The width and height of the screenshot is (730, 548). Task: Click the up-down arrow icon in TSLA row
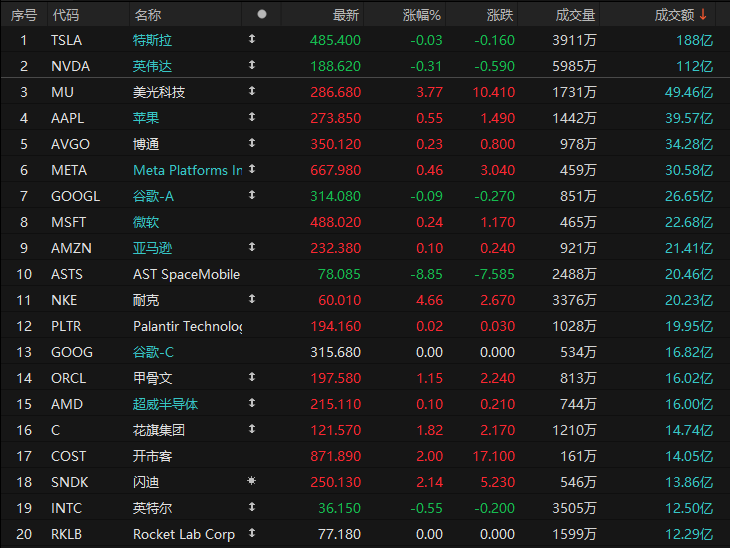[x=252, y=39]
